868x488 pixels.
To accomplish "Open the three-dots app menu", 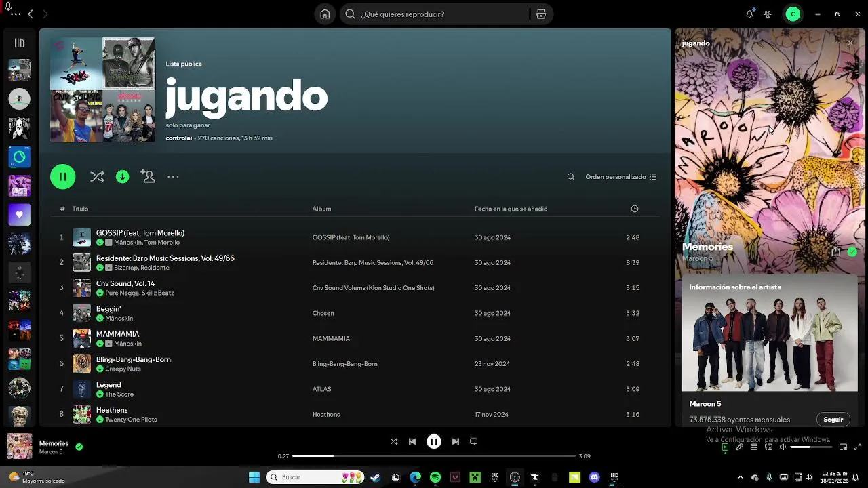I will point(16,14).
